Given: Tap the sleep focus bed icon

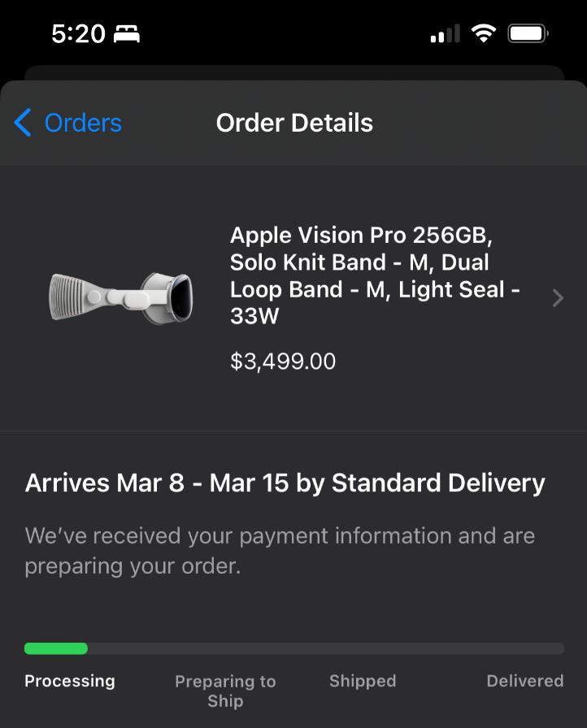Looking at the screenshot, I should click(127, 34).
